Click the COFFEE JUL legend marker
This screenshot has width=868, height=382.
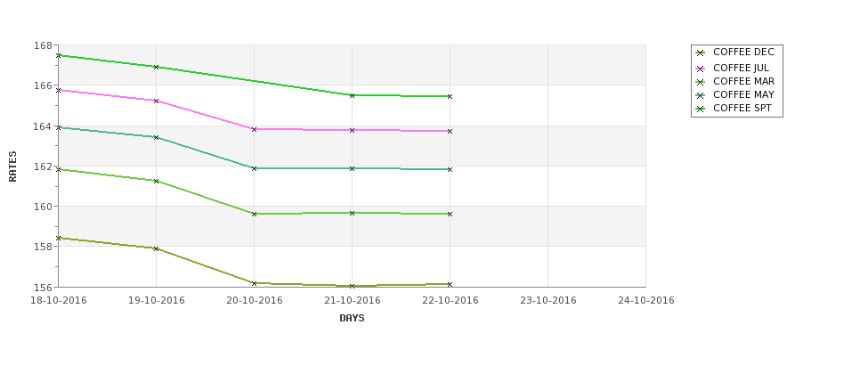[x=701, y=69]
